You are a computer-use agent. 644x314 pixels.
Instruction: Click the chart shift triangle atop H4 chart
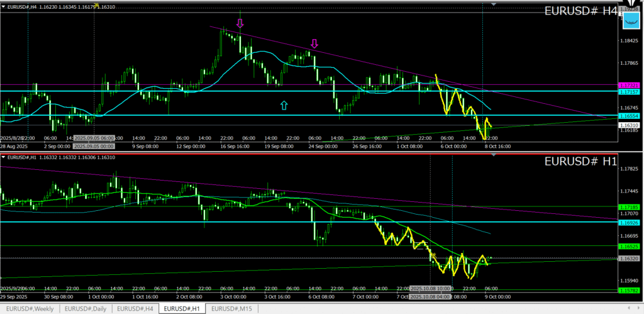coord(494,4)
